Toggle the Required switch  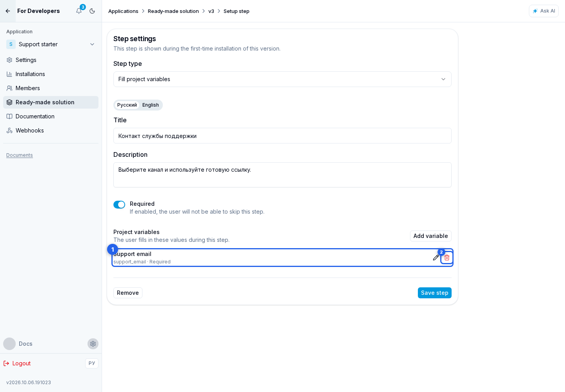pos(119,205)
